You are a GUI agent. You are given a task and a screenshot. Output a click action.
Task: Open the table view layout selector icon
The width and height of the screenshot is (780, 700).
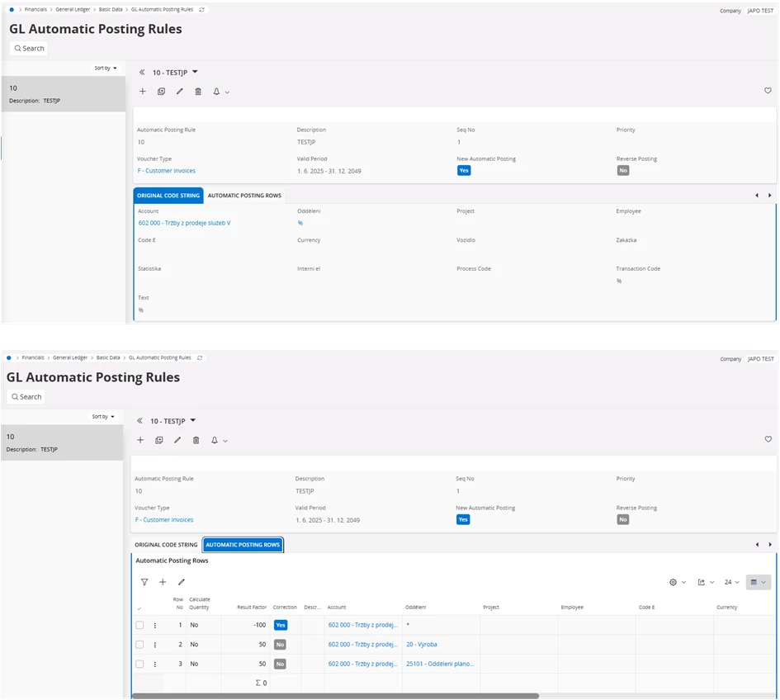pyautogui.click(x=758, y=582)
